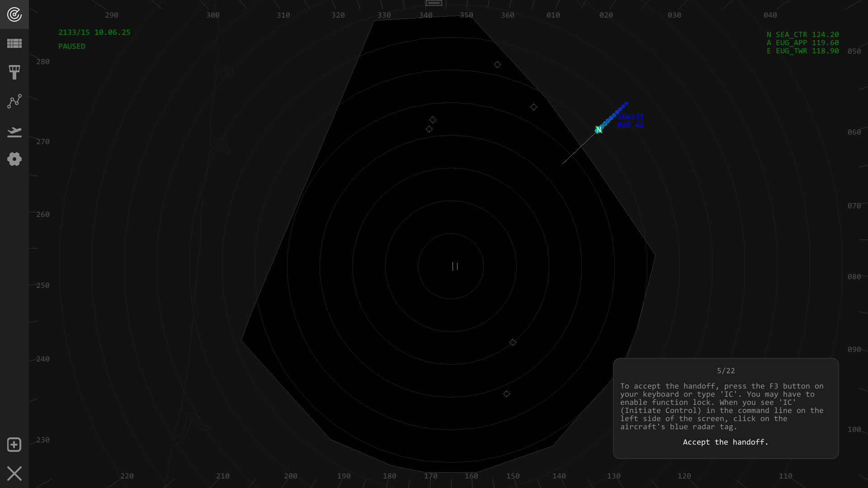The width and height of the screenshot is (868, 488).
Task: Select the control tower icon
Action: point(14,72)
